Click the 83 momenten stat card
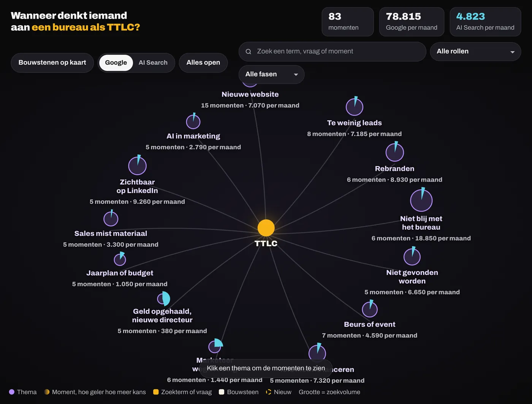This screenshot has height=404, width=532. [348, 22]
